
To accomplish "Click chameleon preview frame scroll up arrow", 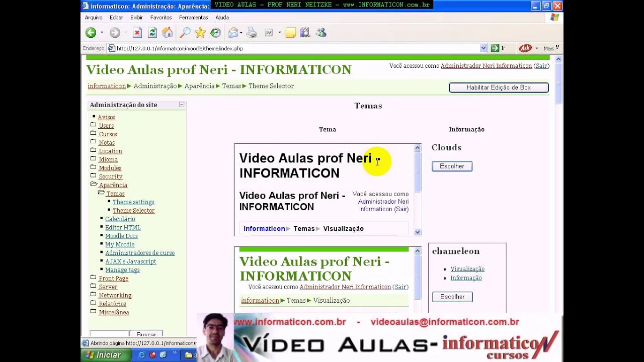I will [x=417, y=250].
